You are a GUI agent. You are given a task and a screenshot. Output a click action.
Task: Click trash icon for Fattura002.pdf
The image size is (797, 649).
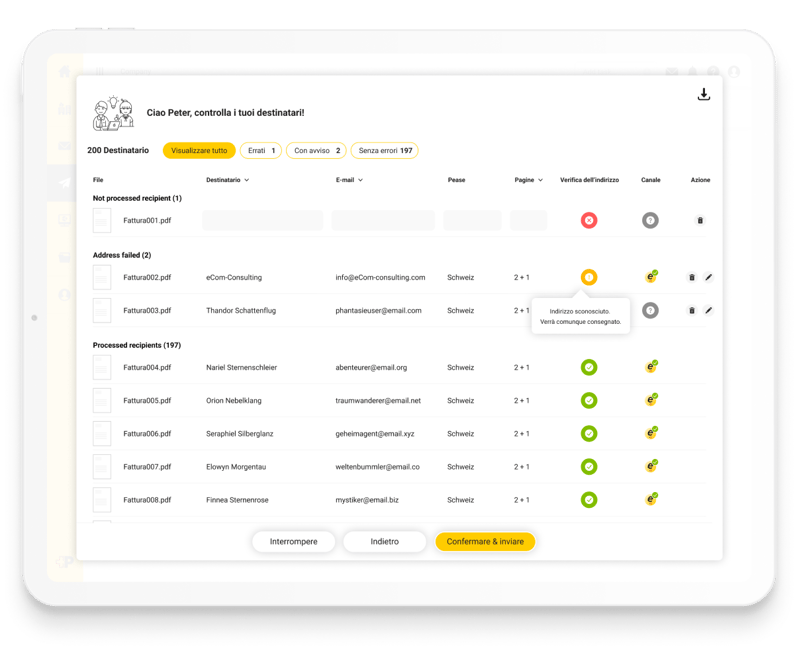pos(691,277)
